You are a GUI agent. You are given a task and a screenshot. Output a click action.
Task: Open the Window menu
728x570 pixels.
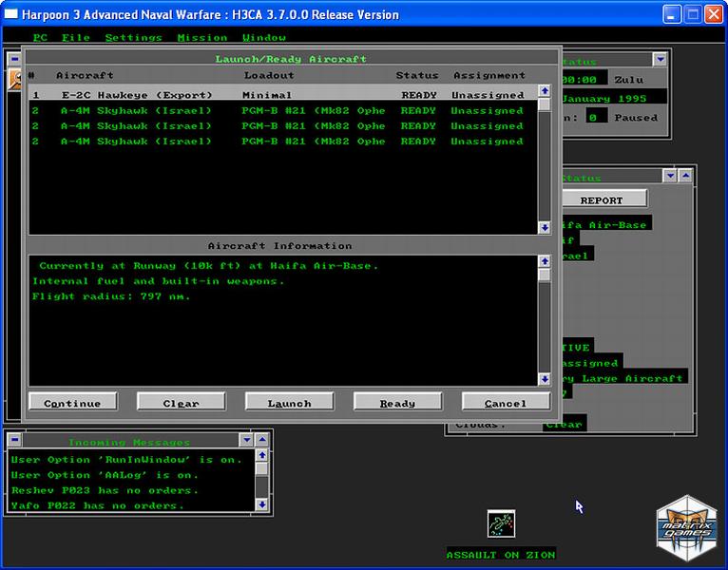264,37
